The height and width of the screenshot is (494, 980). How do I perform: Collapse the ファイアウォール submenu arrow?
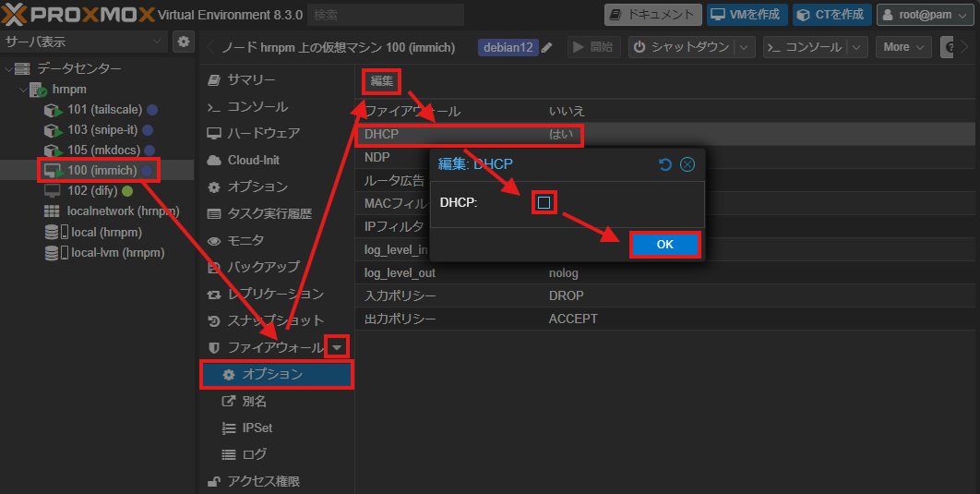tap(338, 347)
